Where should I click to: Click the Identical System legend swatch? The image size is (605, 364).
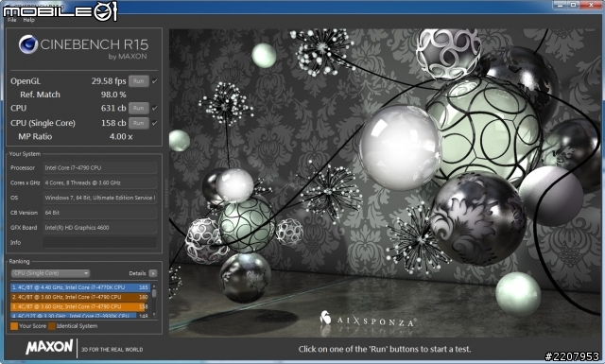[x=52, y=326]
